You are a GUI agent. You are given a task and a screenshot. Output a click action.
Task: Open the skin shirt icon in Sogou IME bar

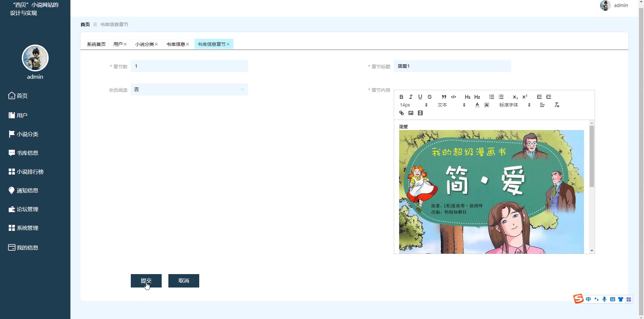(621, 299)
